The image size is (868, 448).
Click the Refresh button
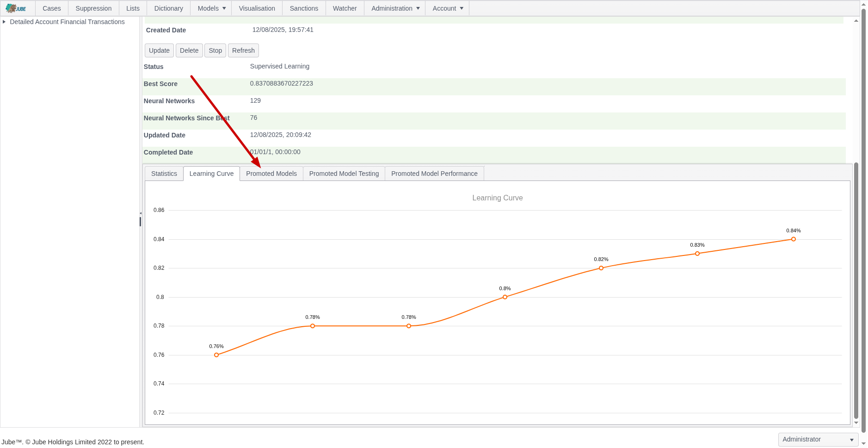click(x=243, y=50)
